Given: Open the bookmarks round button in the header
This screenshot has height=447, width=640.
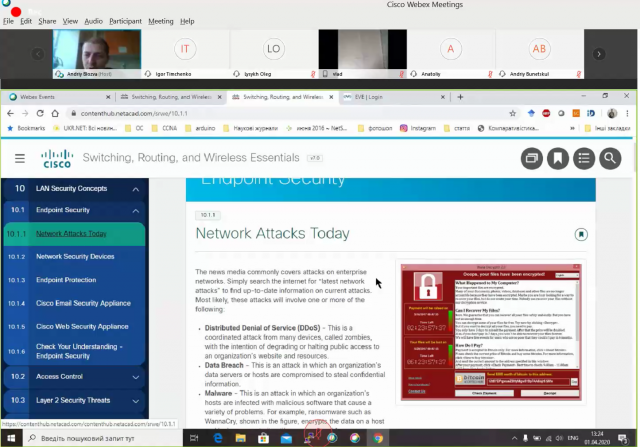Looking at the screenshot, I should (558, 158).
